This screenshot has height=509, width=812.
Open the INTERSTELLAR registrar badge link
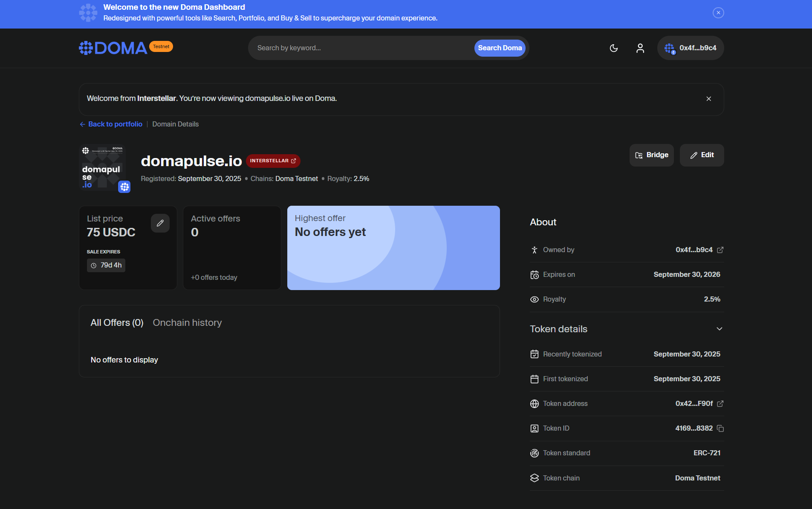273,161
